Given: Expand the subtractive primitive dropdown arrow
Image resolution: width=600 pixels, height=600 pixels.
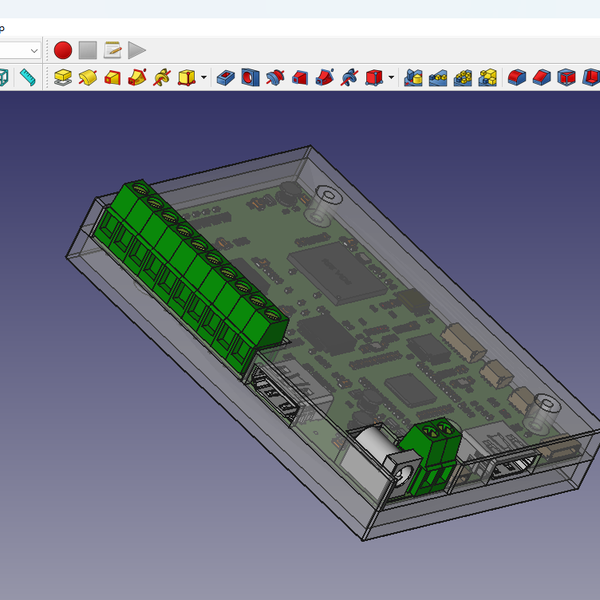Looking at the screenshot, I should point(391,77).
